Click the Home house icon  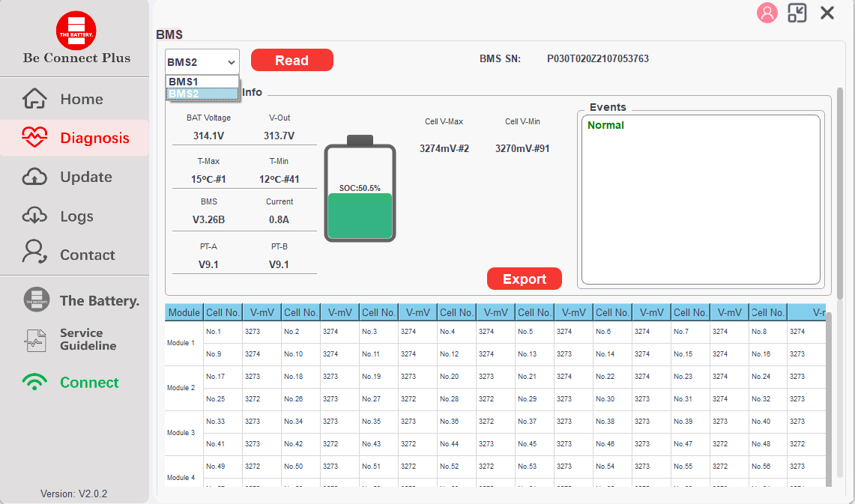[34, 99]
